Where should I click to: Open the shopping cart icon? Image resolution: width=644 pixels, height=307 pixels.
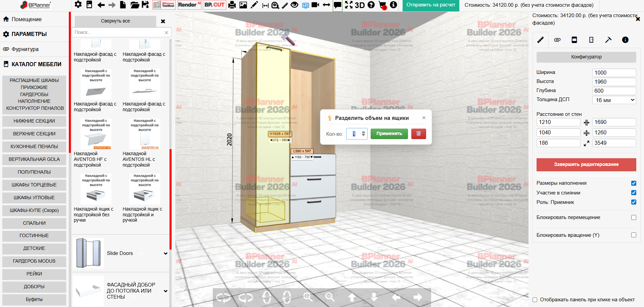pyautogui.click(x=382, y=5)
